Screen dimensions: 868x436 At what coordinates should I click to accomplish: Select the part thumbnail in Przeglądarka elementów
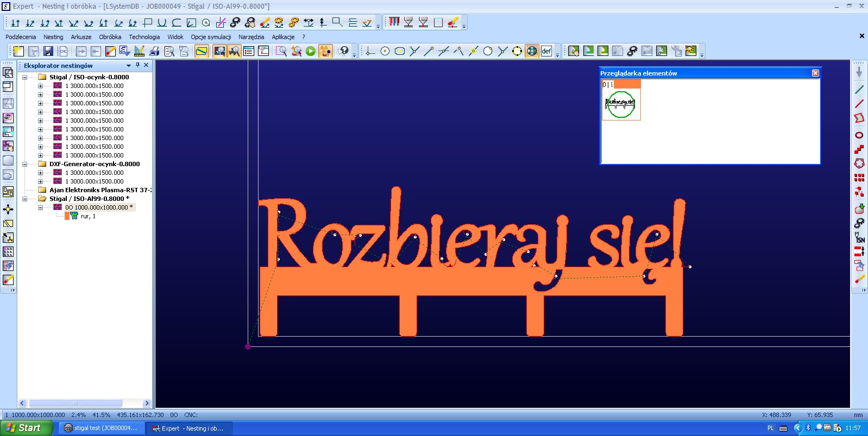621,104
